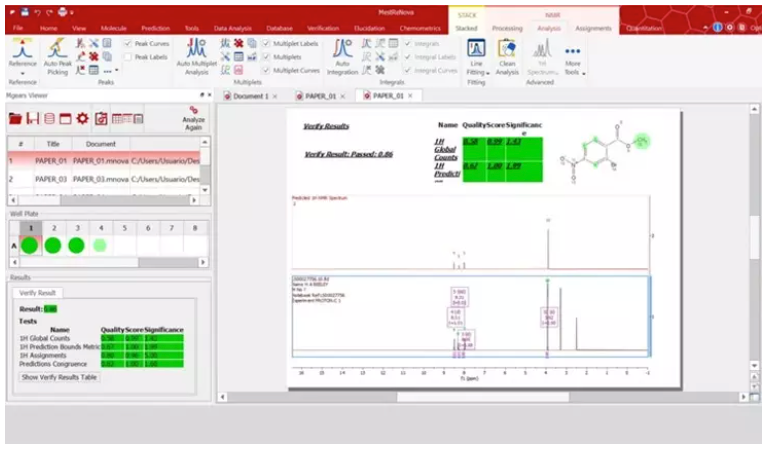Click the save icon in Mgears Viewer
This screenshot has width=768, height=452.
click(x=32, y=119)
